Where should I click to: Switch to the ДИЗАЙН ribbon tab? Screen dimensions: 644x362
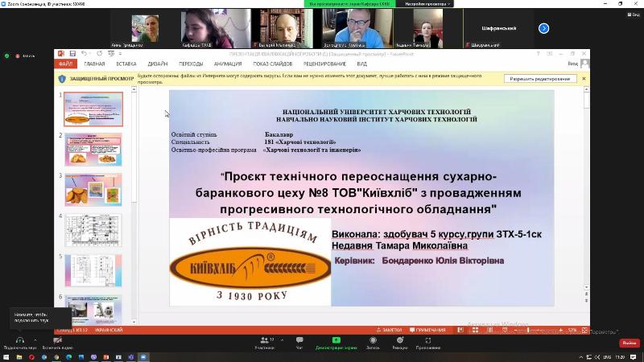pos(158,64)
